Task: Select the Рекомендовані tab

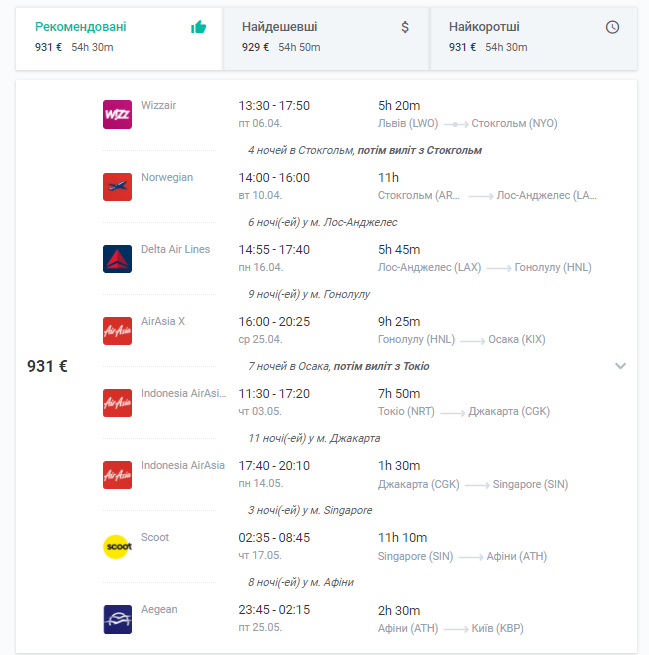Action: point(119,38)
